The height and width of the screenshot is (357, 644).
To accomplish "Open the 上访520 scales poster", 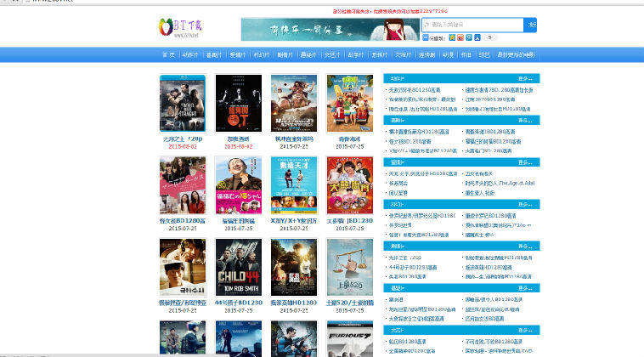I will (350, 267).
